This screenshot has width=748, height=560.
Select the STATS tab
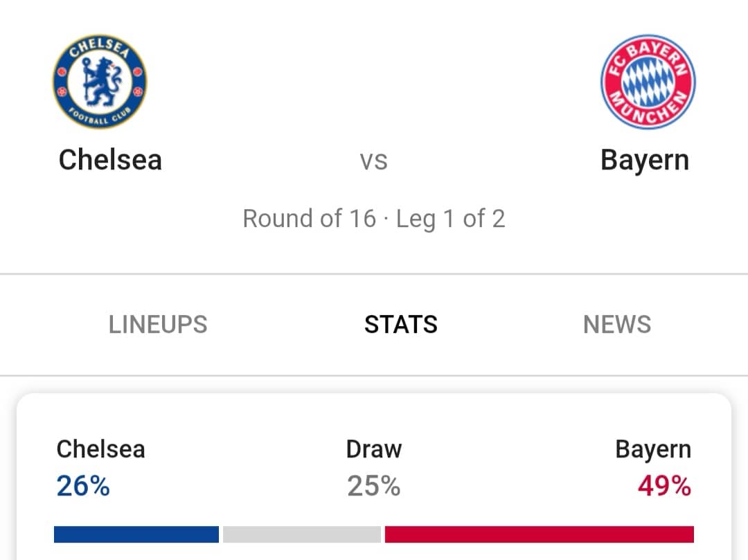click(401, 325)
